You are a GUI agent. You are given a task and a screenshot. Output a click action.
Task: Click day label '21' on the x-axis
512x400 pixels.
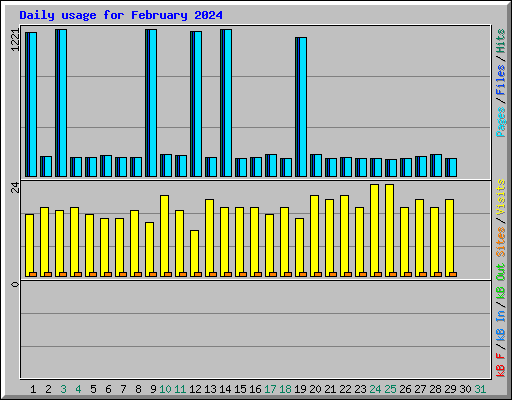click(x=330, y=389)
